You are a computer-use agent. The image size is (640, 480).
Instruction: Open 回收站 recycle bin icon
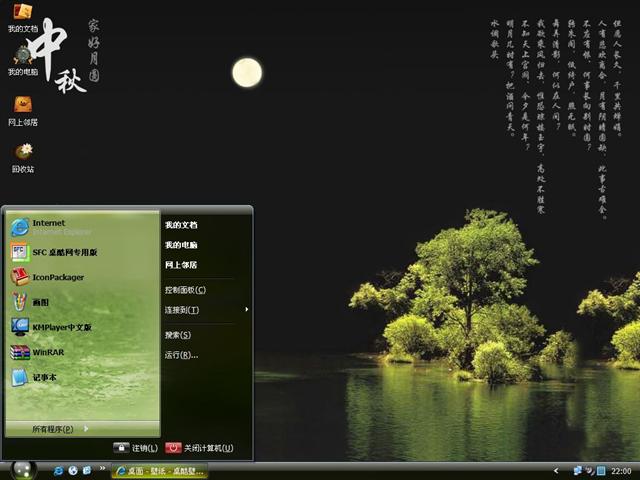pyautogui.click(x=23, y=158)
